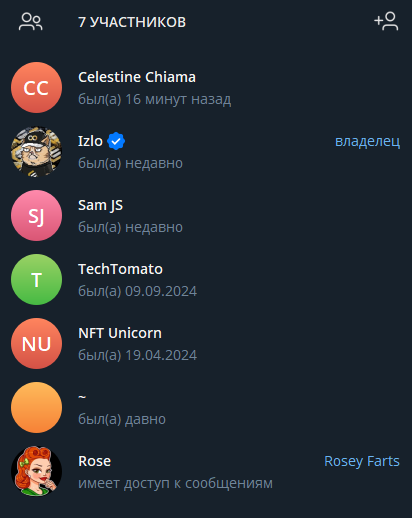Click TechTomato's green T avatar
Viewport: 412px width, 518px height.
[36, 280]
